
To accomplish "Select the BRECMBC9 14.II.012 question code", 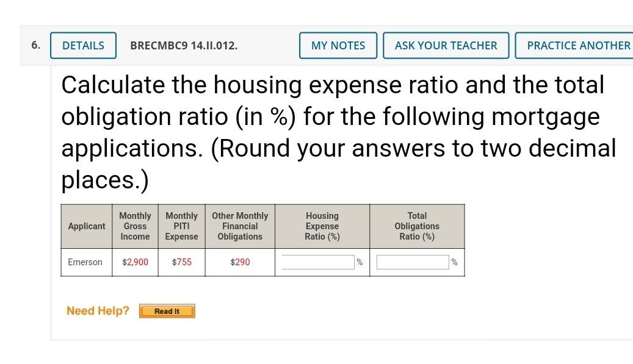I will [184, 46].
